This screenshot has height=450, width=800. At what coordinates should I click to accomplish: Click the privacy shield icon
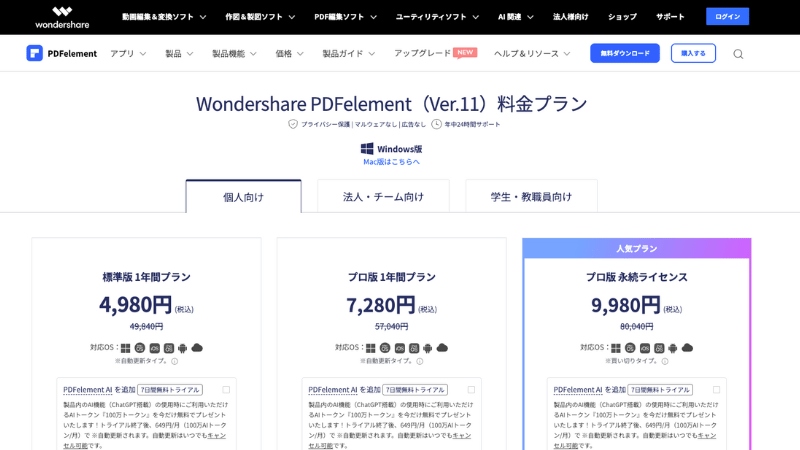pos(293,124)
